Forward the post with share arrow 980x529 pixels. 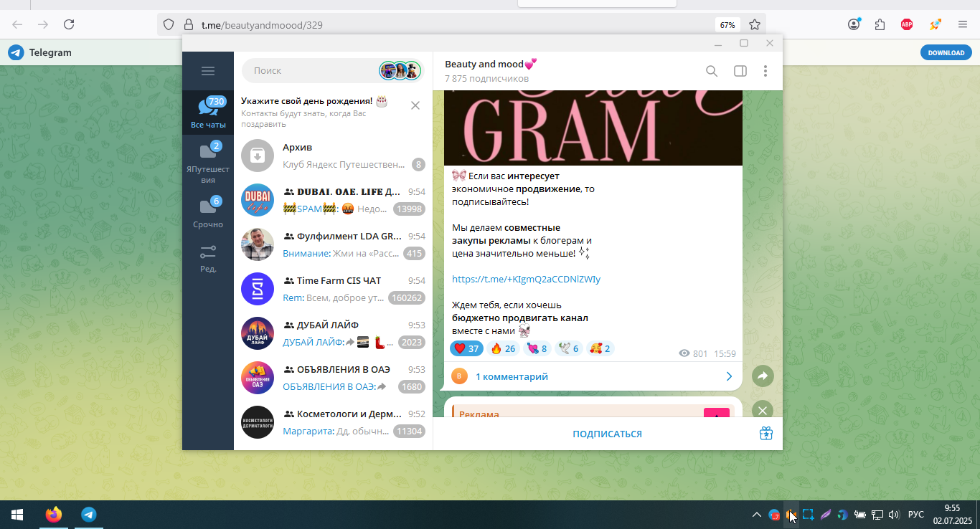click(x=763, y=376)
